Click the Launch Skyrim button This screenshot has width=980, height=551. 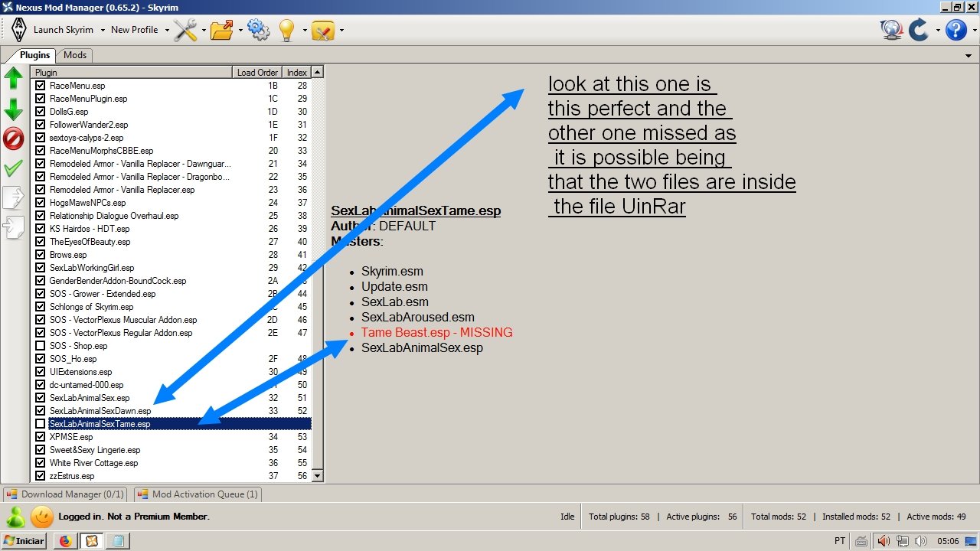pyautogui.click(x=63, y=30)
